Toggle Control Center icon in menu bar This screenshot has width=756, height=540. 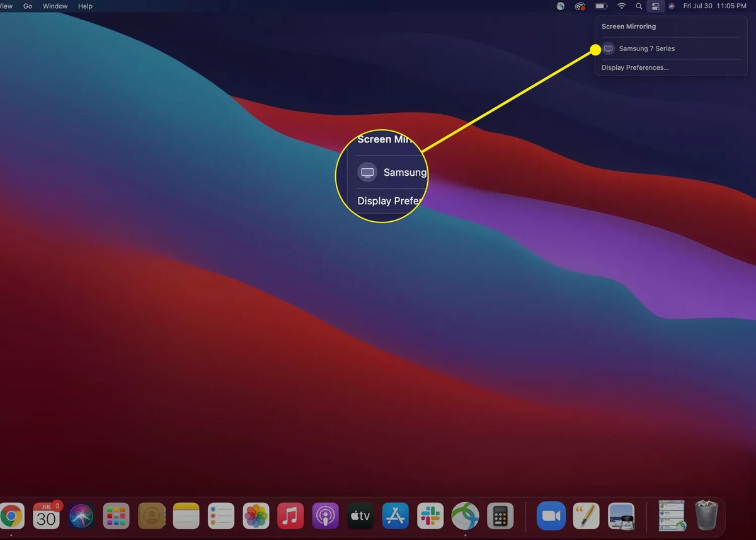(x=655, y=6)
